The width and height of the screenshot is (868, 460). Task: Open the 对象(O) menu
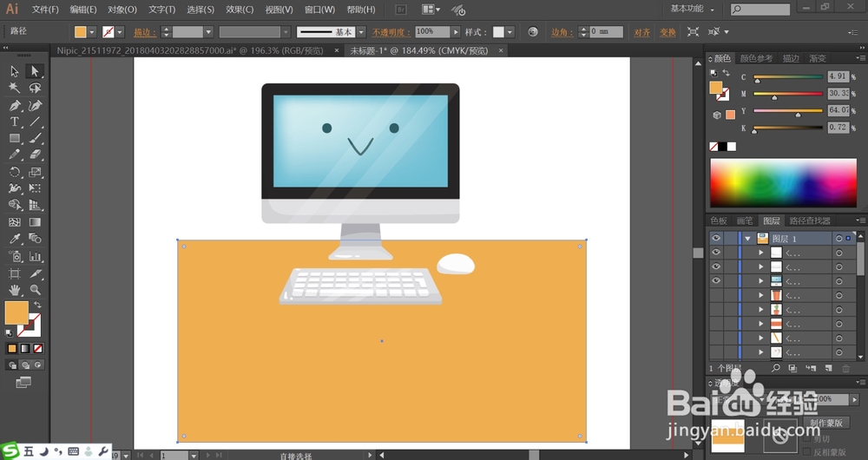(122, 10)
